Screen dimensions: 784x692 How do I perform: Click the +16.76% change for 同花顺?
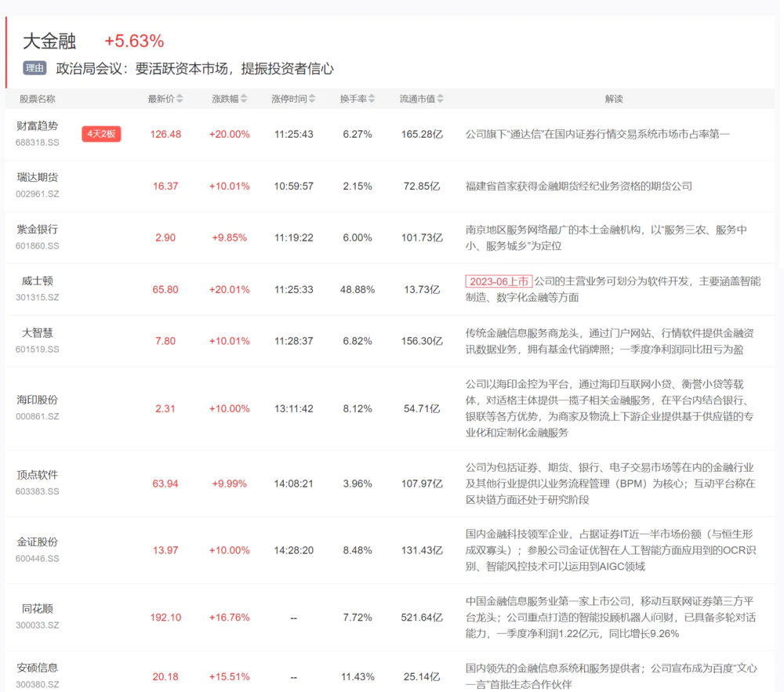pyautogui.click(x=230, y=618)
